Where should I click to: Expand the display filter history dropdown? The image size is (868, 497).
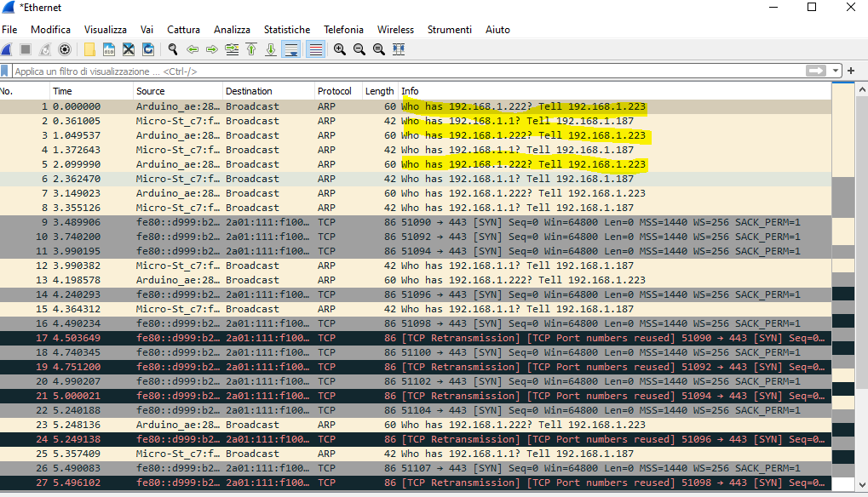click(836, 71)
